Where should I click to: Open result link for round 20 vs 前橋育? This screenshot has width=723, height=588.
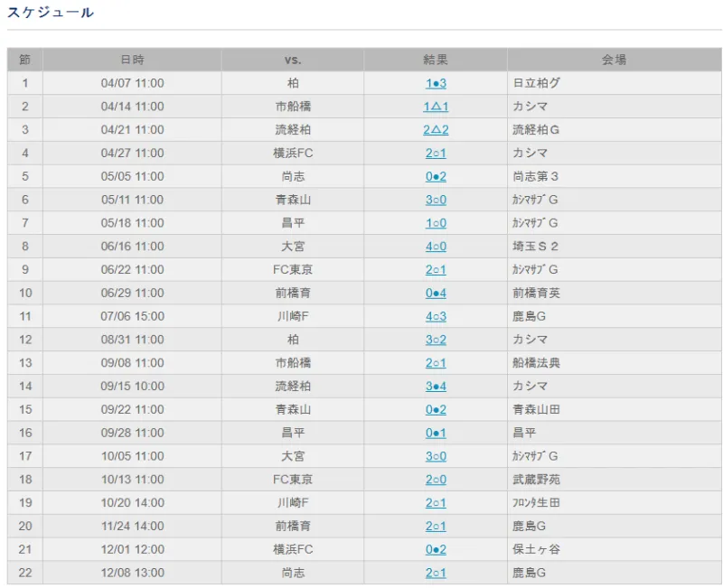(436, 527)
